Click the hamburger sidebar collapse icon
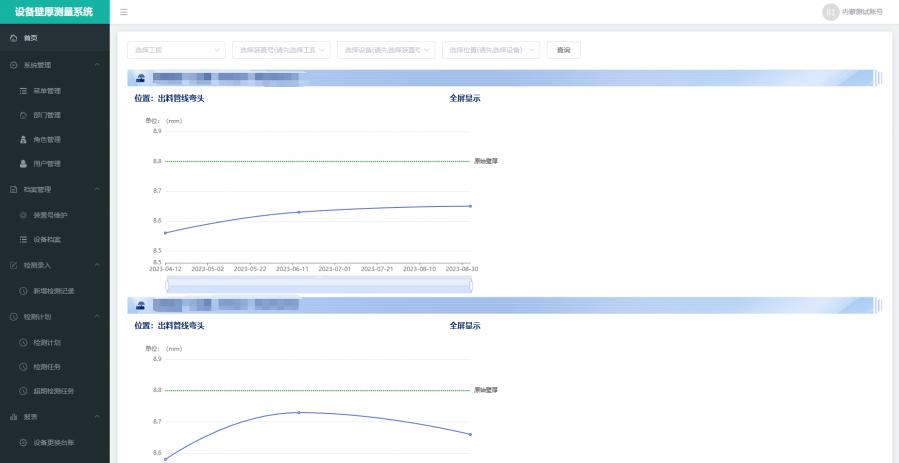899x463 pixels. (124, 12)
